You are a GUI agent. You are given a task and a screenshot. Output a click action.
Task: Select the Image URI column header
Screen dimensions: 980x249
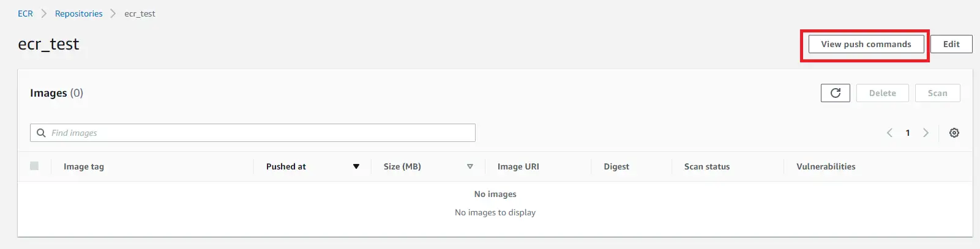click(x=518, y=166)
